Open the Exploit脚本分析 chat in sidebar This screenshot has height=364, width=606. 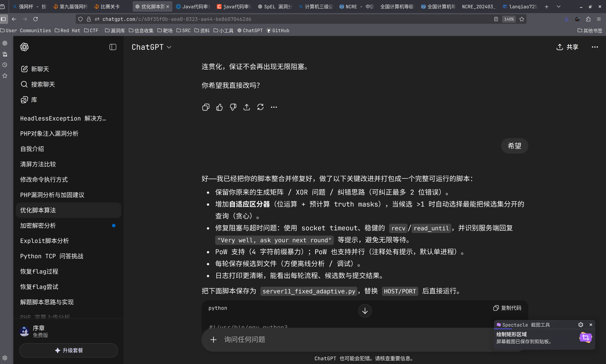[x=44, y=241]
